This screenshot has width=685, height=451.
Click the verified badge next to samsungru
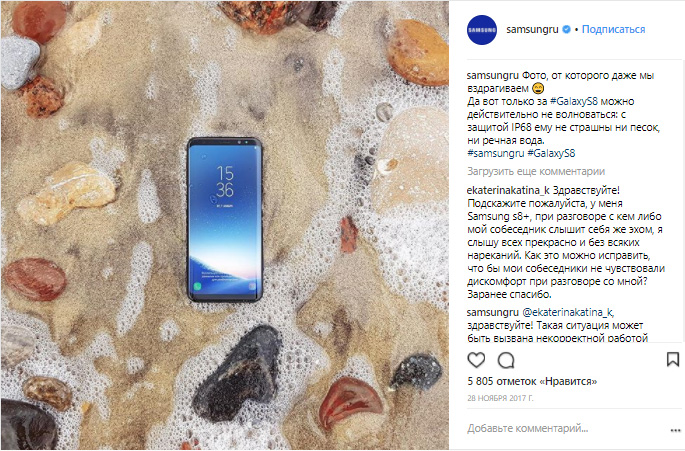567,29
